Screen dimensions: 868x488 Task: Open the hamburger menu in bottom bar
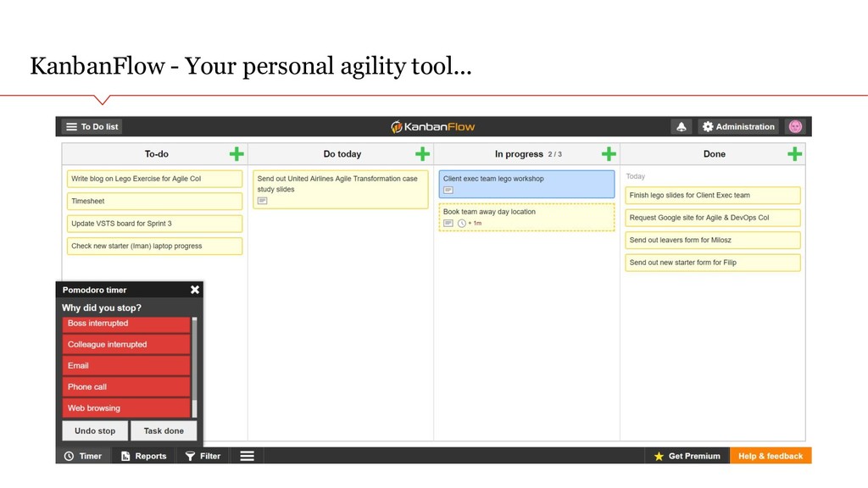[x=247, y=456]
